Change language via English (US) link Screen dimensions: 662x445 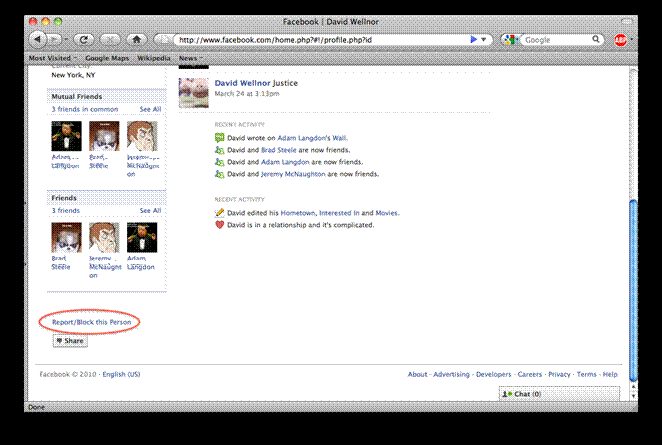click(121, 374)
